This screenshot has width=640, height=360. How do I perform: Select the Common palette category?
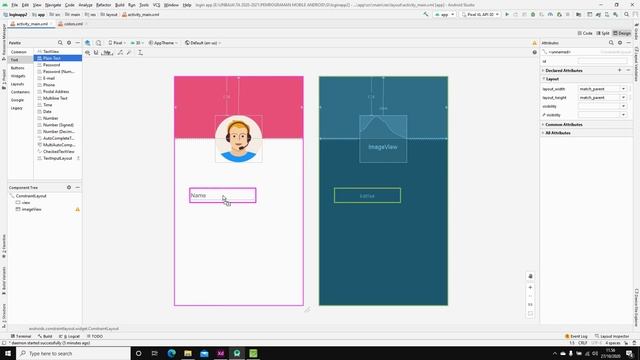[19, 52]
